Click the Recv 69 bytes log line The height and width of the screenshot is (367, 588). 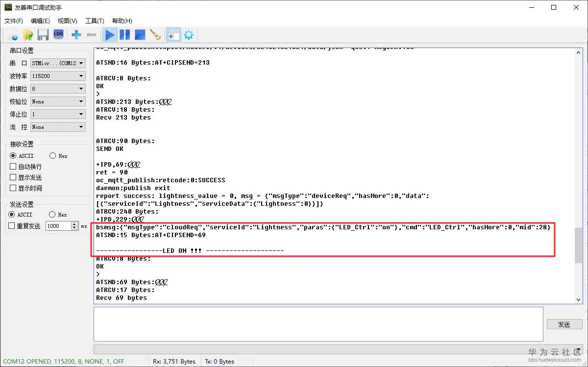[x=122, y=298]
